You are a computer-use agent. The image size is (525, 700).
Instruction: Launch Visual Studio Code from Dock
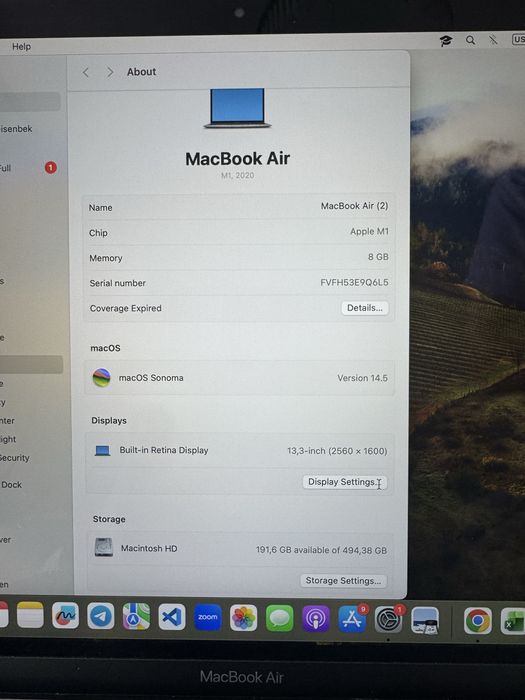[172, 617]
